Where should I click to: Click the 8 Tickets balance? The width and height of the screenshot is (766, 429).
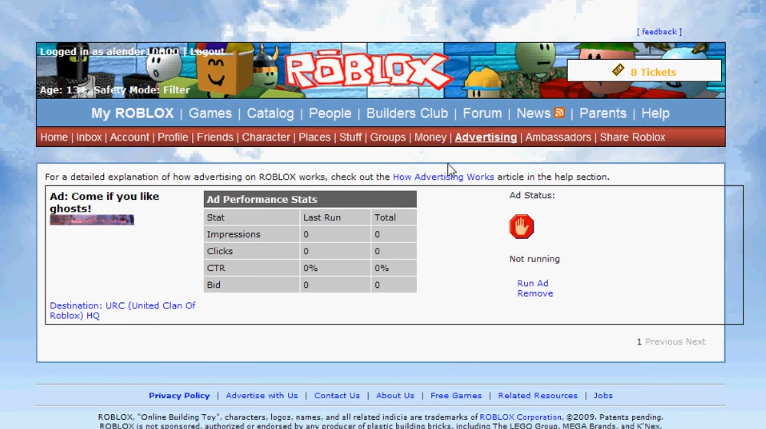(653, 72)
